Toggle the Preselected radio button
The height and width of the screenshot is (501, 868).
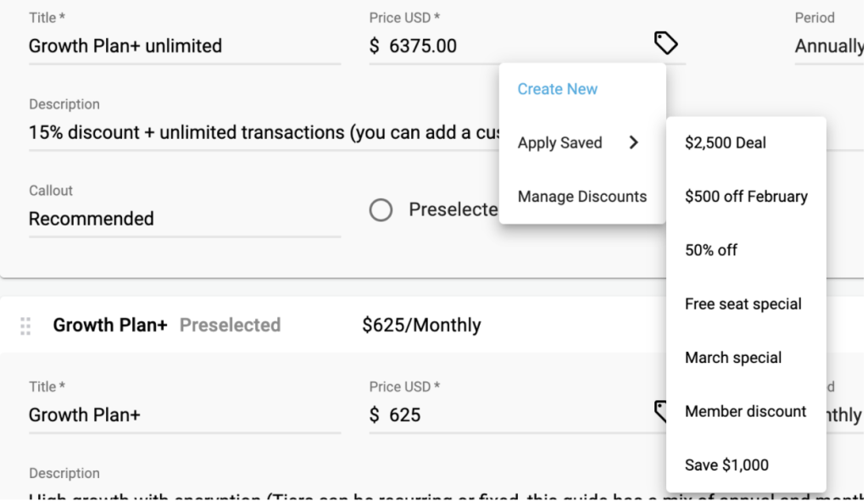tap(381, 210)
